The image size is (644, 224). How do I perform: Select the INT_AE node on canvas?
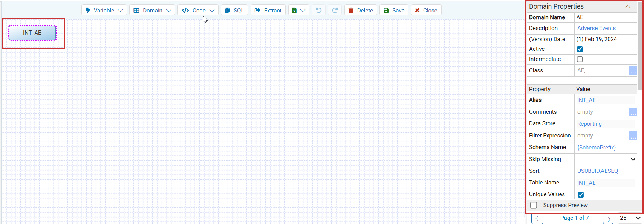(x=32, y=33)
